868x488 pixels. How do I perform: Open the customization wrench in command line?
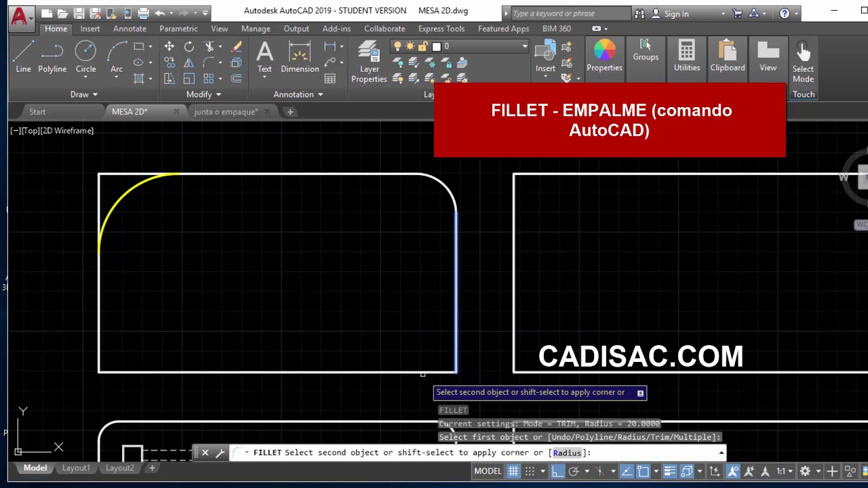pos(220,453)
